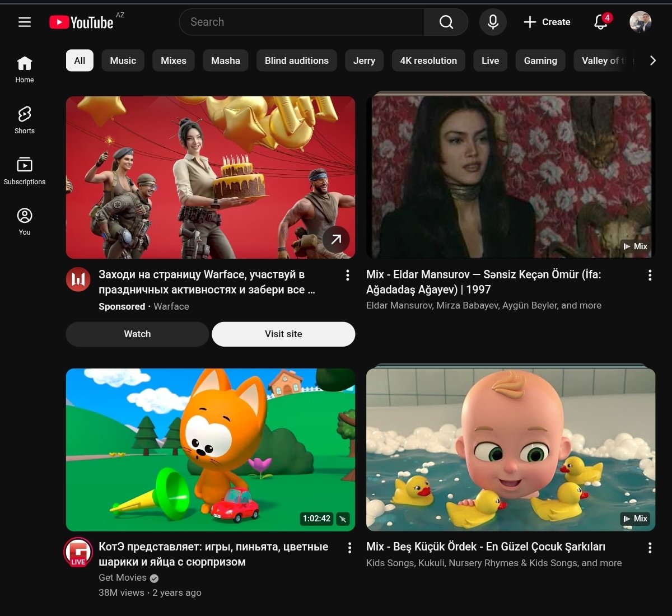Click the YouTube logo

81,22
